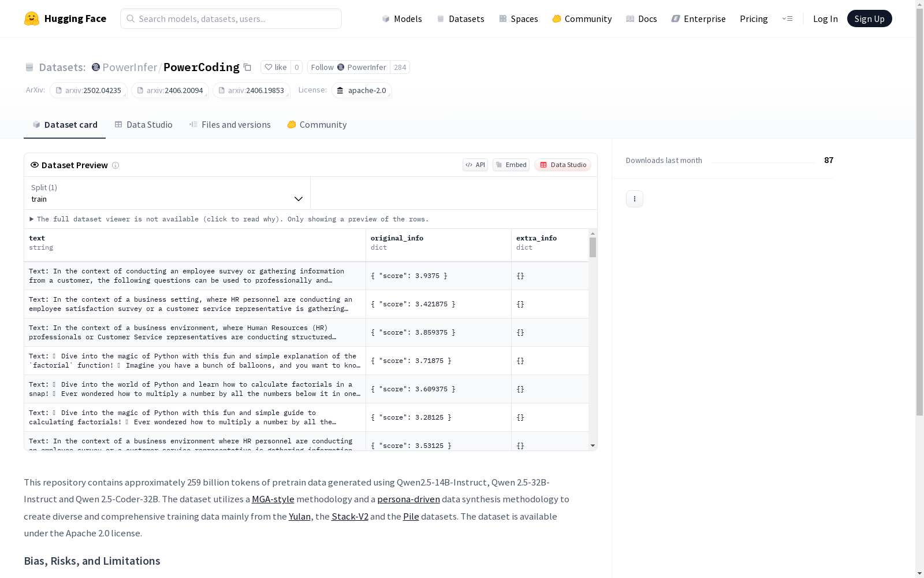The height and width of the screenshot is (578, 924).
Task: Select the cell with score 3.9375
Action: [x=438, y=276]
